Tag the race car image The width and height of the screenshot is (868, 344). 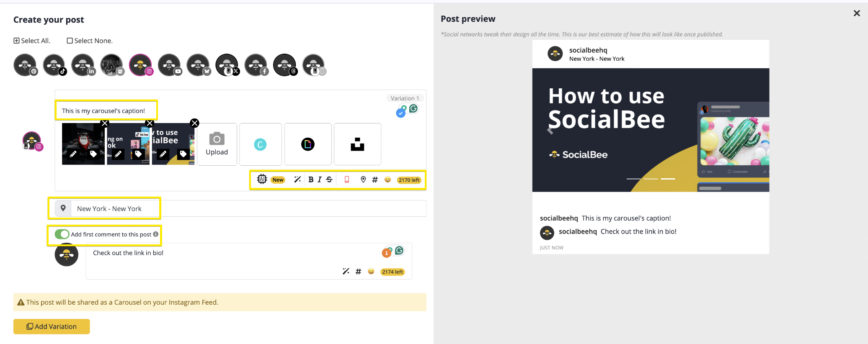click(x=93, y=154)
